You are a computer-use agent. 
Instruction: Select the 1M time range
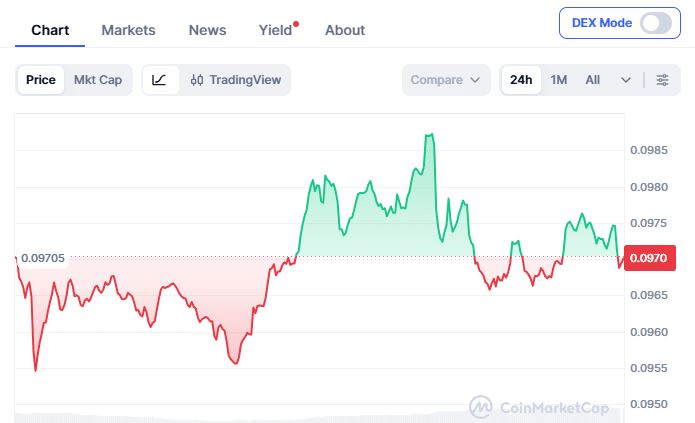coord(558,80)
